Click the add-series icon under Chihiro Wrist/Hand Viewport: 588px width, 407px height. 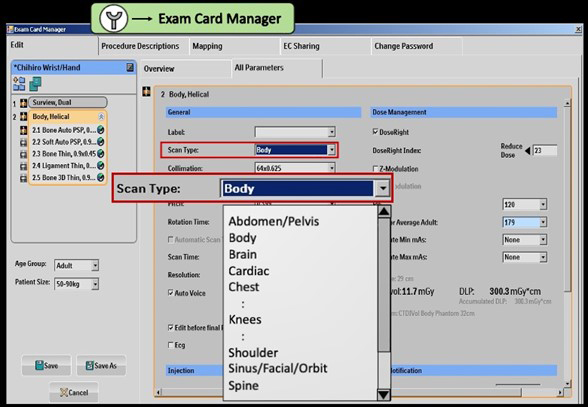(19, 84)
